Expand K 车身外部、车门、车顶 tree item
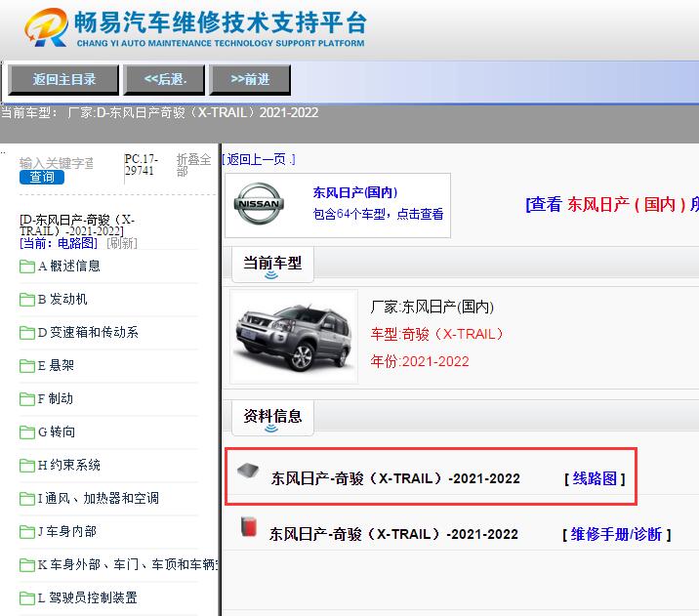The image size is (699, 616). tap(129, 564)
